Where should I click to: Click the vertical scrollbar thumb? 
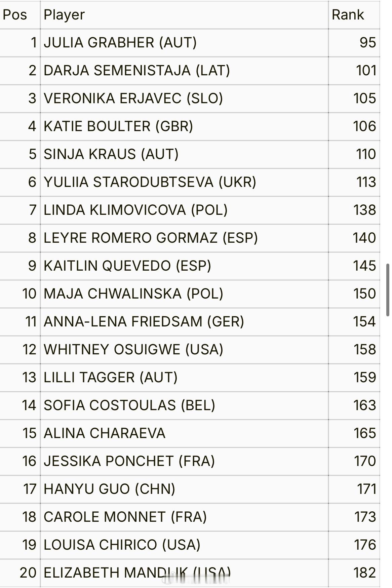pos(388,290)
